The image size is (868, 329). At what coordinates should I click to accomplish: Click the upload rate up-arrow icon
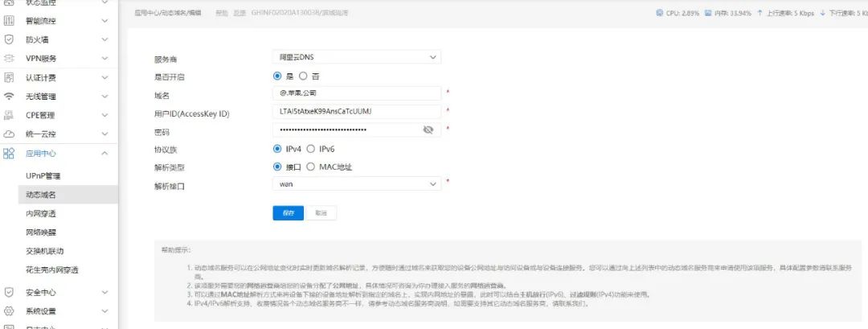(759, 13)
